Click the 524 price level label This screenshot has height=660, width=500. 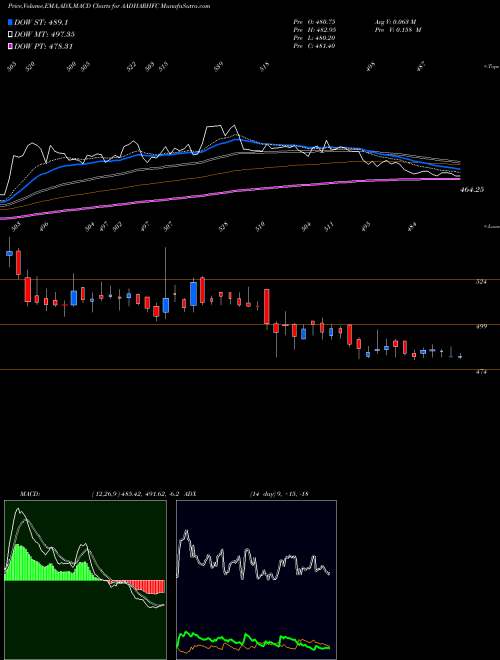pos(481,282)
